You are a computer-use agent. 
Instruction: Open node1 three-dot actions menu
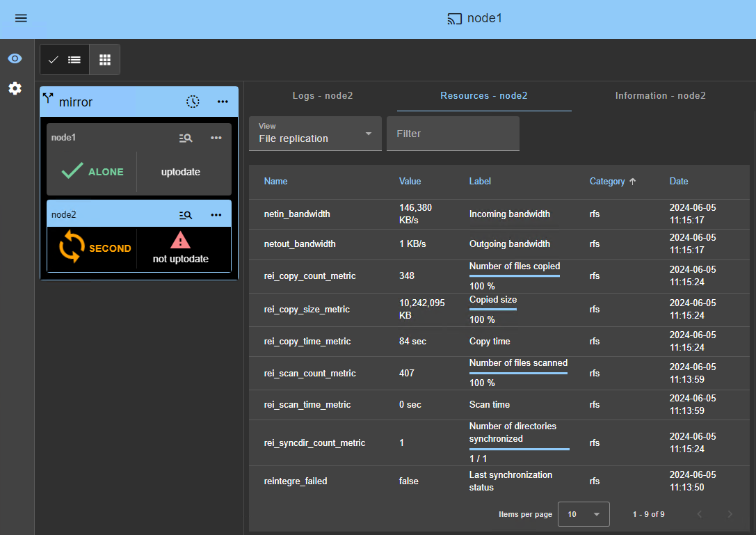point(216,138)
